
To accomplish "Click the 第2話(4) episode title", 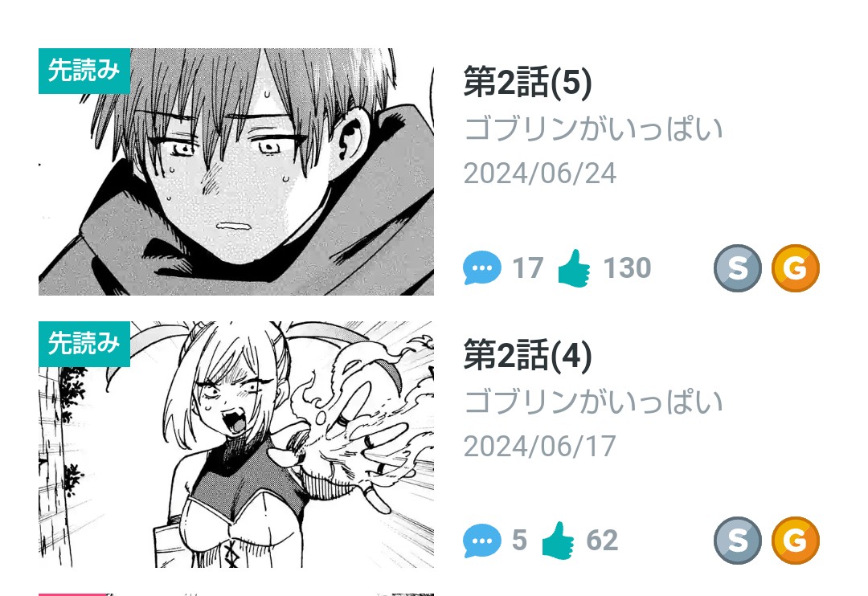I will tap(527, 355).
